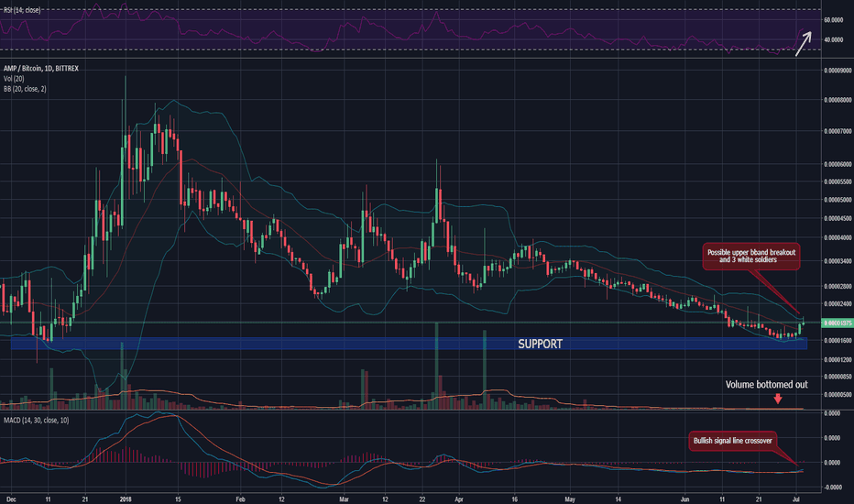This screenshot has width=854, height=504.
Task: Click the 0.00000850 price axis label
Action: pos(838,377)
